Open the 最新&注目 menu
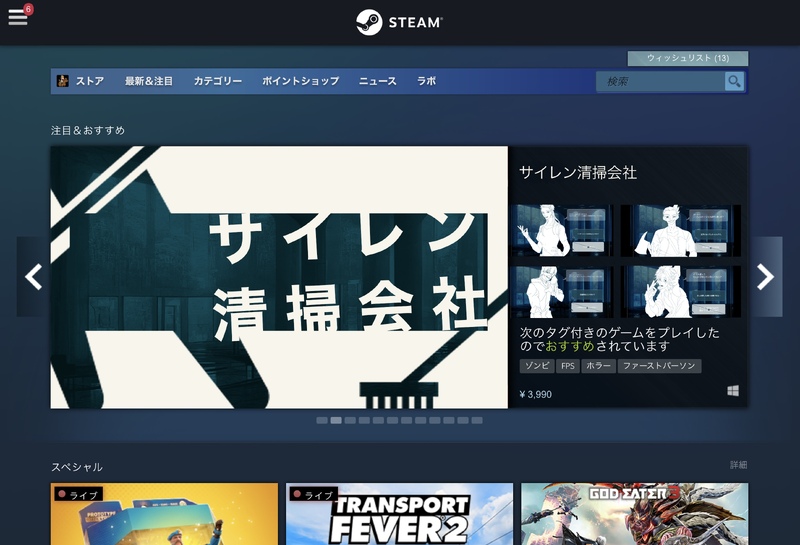This screenshot has height=545, width=800. pos(149,81)
